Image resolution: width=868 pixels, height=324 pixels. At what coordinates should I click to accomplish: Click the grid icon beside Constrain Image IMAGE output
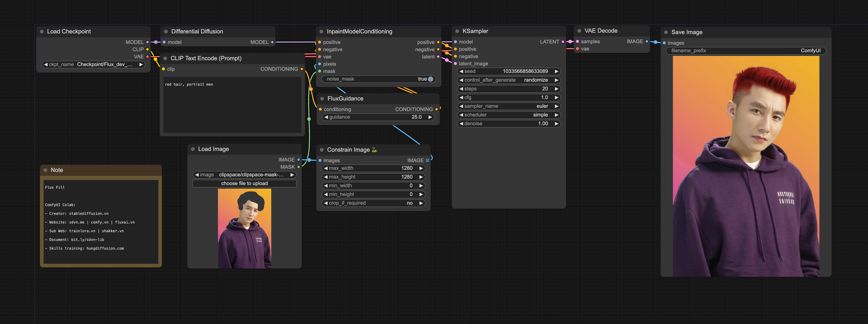[427, 160]
